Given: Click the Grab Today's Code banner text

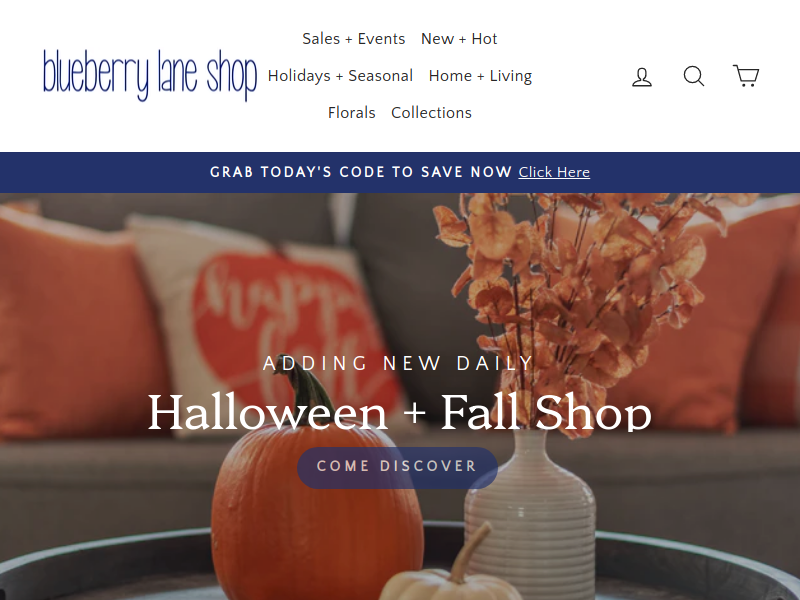Looking at the screenshot, I should [x=361, y=172].
